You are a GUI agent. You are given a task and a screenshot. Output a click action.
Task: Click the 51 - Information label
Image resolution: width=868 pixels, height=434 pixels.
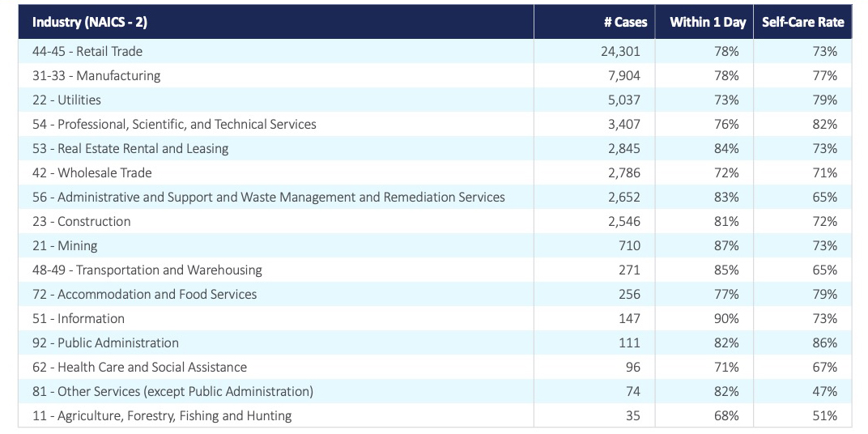pos(79,318)
